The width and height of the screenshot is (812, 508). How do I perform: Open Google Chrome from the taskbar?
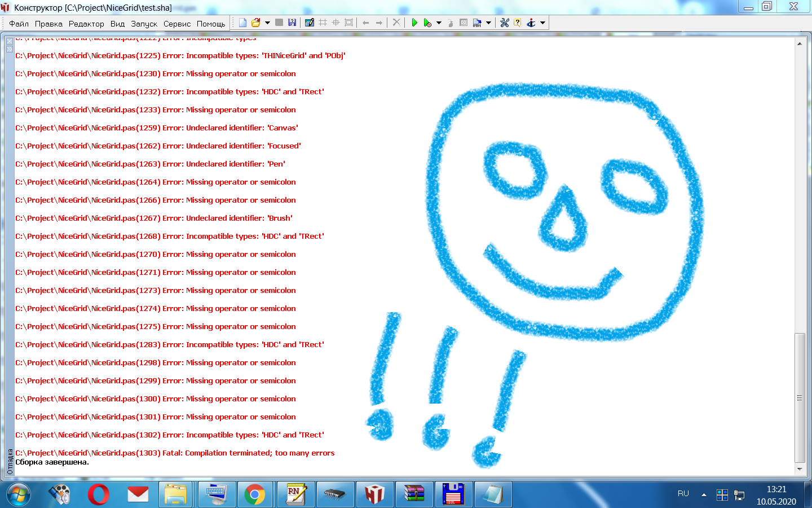[255, 495]
